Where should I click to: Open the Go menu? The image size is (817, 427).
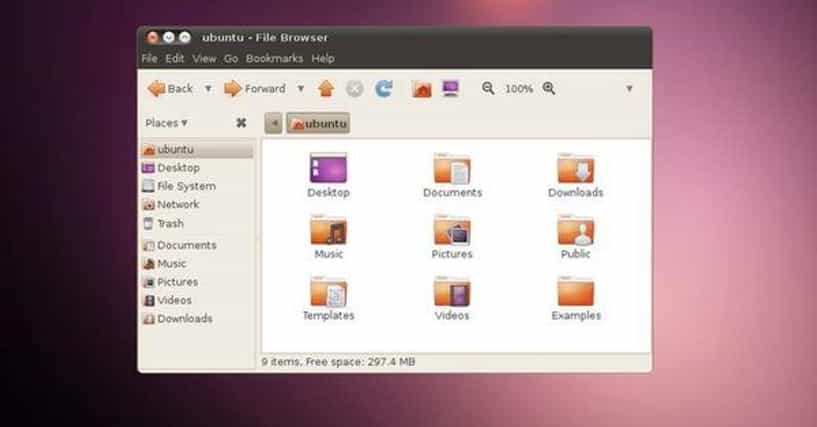coord(231,59)
